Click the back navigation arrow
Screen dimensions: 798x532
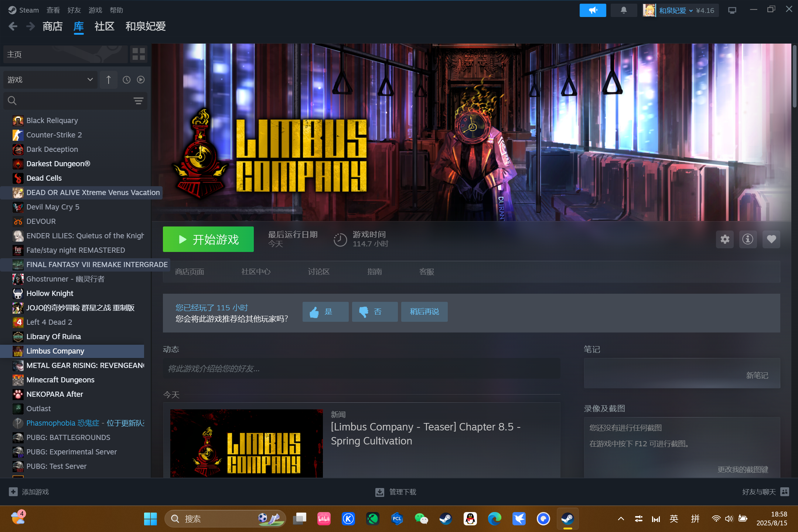pyautogui.click(x=13, y=26)
